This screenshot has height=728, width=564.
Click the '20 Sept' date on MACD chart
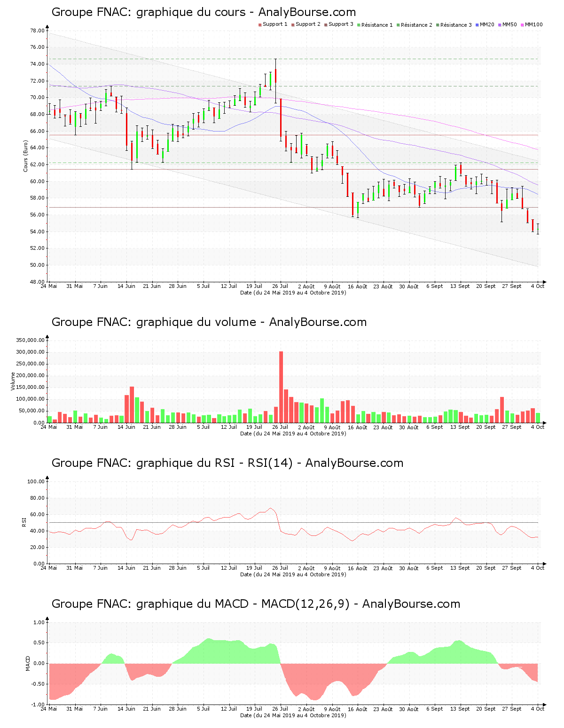coord(486,709)
